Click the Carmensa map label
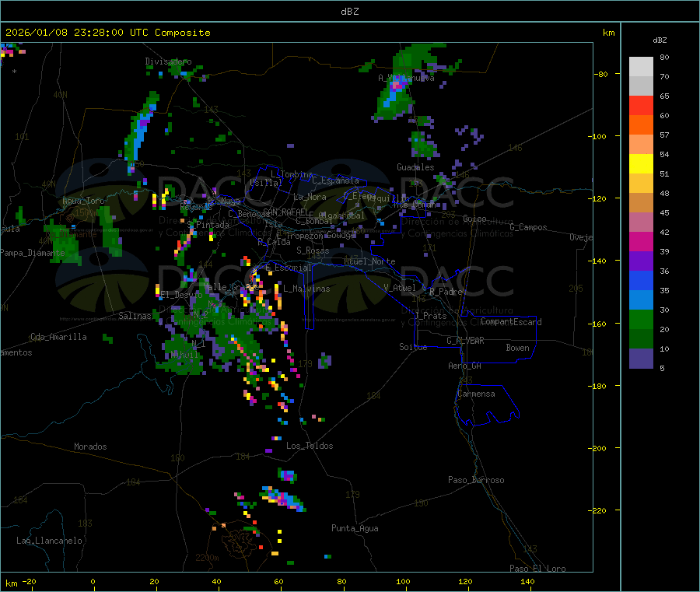Screen dimensions: 700x592 pos(476,394)
